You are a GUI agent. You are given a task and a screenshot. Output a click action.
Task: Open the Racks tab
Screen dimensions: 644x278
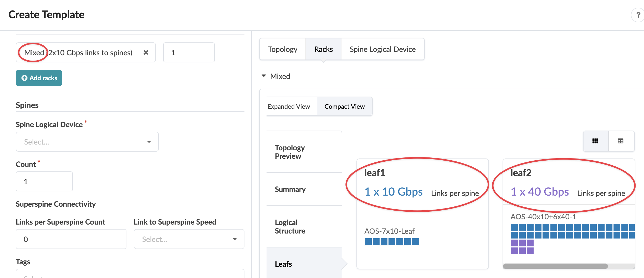[x=323, y=49]
